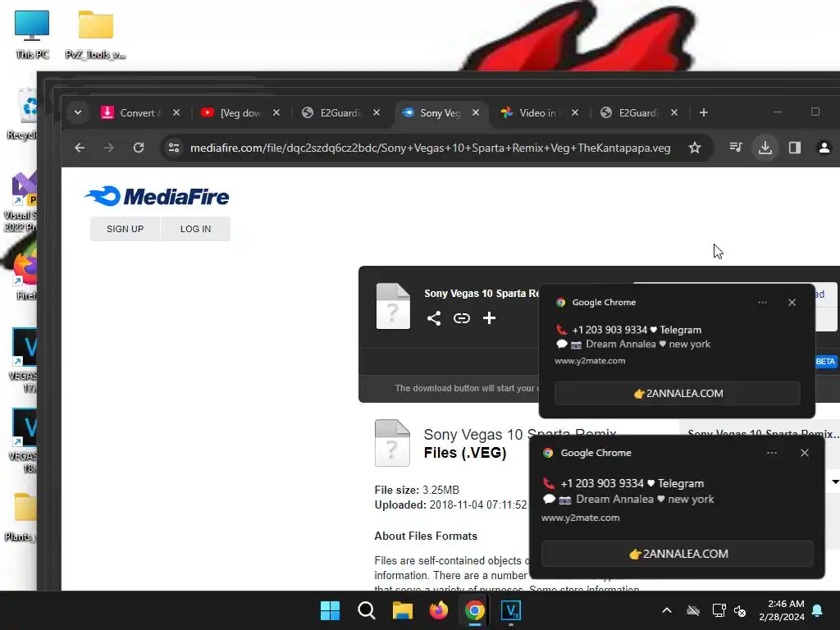Viewport: 840px width, 630px height.
Task: Open This PC desktop icon
Action: 32,34
